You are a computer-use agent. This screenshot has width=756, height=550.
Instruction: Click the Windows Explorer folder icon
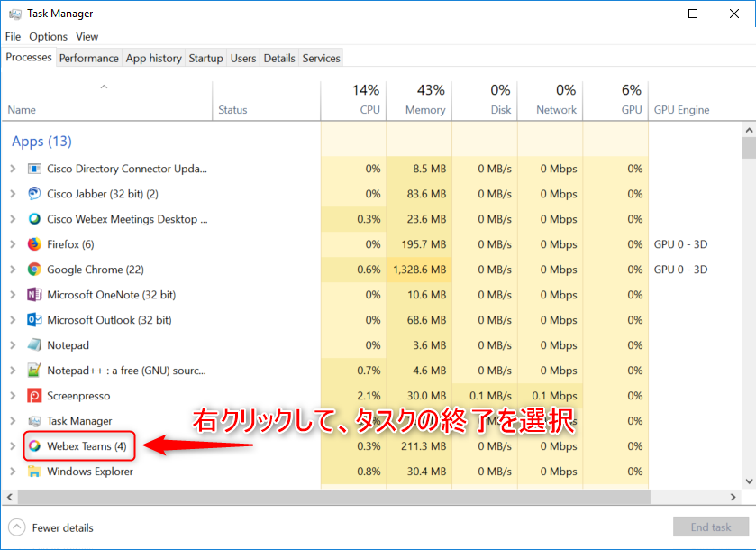click(x=34, y=472)
